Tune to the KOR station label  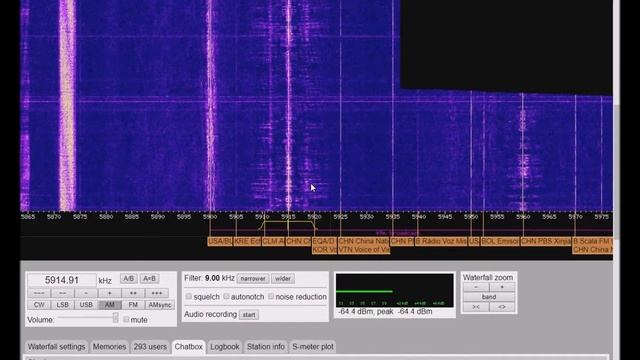tap(324, 249)
